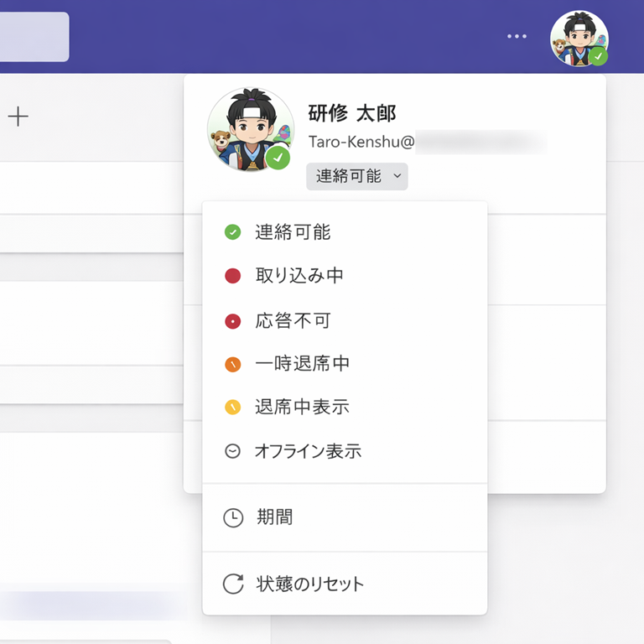Click the plus icon to add tab

(x=18, y=117)
